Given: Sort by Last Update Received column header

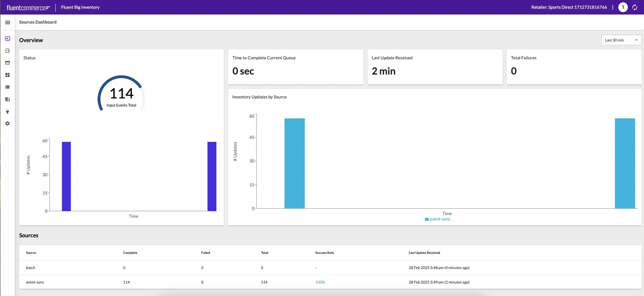Looking at the screenshot, I should coord(424,253).
